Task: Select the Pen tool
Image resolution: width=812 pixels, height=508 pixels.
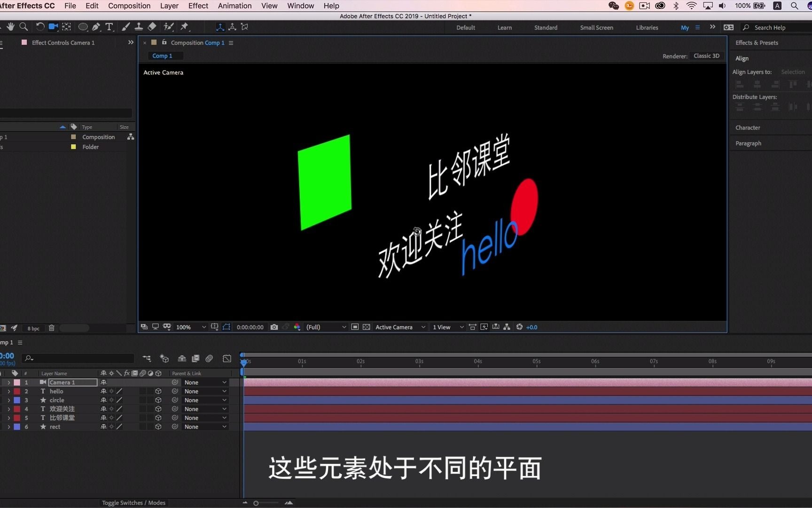Action: point(96,27)
